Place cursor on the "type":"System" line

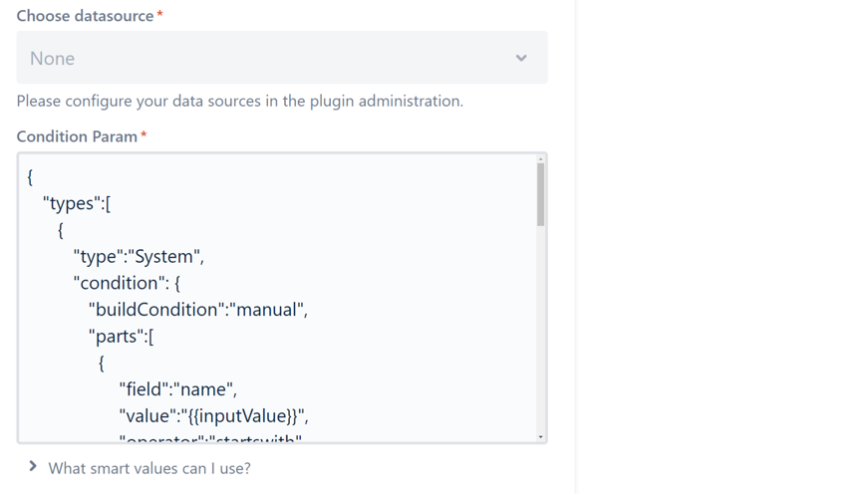(139, 256)
